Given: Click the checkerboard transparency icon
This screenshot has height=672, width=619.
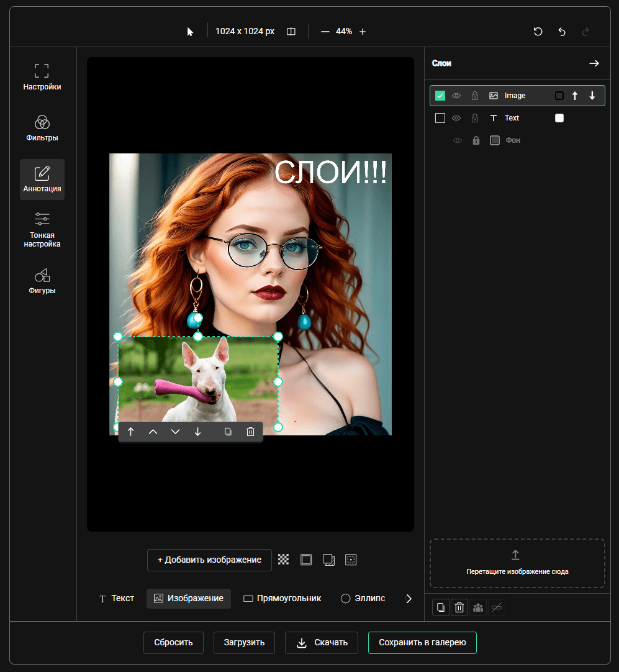Looking at the screenshot, I should (x=283, y=560).
